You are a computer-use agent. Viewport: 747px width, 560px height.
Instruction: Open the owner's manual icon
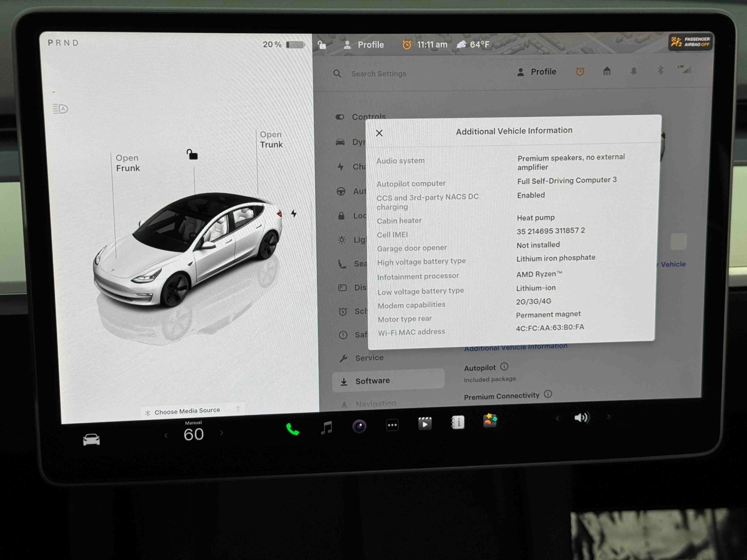(x=458, y=422)
